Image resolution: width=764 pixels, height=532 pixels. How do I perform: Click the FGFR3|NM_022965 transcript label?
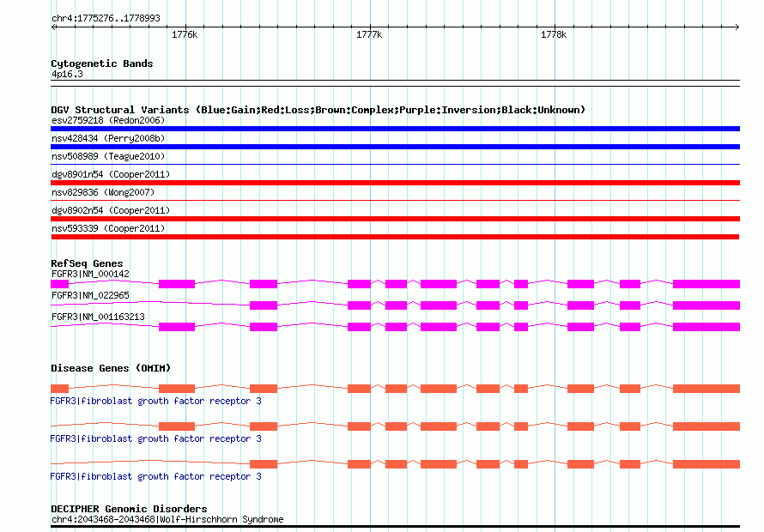pyautogui.click(x=90, y=295)
